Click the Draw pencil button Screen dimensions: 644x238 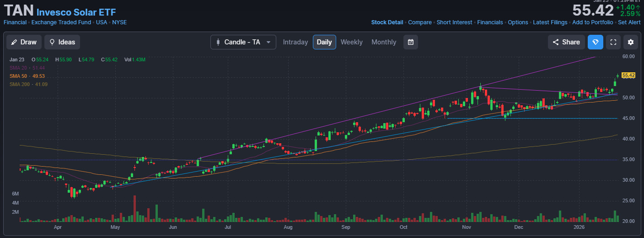24,42
